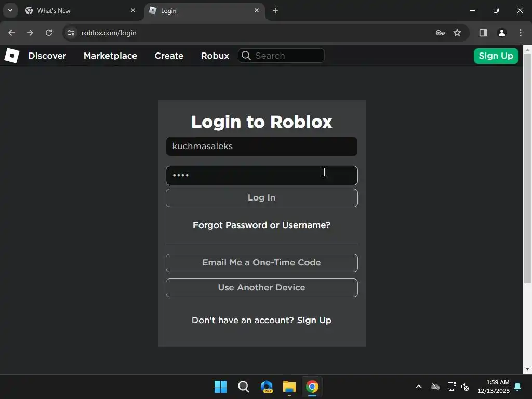Go to the Create page
This screenshot has width=532, height=399.
point(169,56)
